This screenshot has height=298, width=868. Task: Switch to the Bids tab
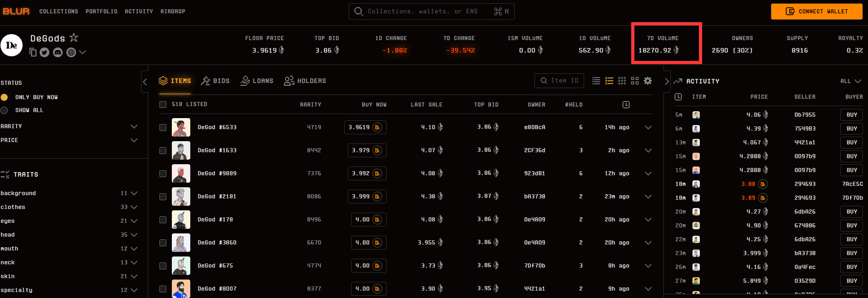pos(215,81)
